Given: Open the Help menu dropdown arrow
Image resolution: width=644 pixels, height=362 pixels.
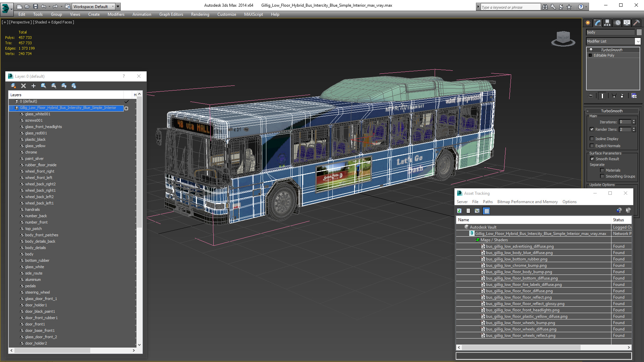Looking at the screenshot, I should (586, 7).
